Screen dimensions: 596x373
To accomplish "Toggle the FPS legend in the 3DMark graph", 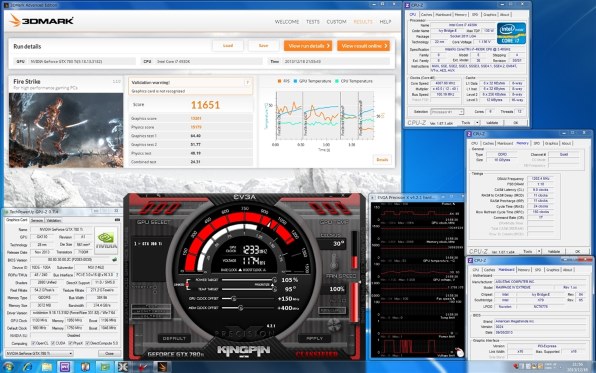I will tap(284, 81).
